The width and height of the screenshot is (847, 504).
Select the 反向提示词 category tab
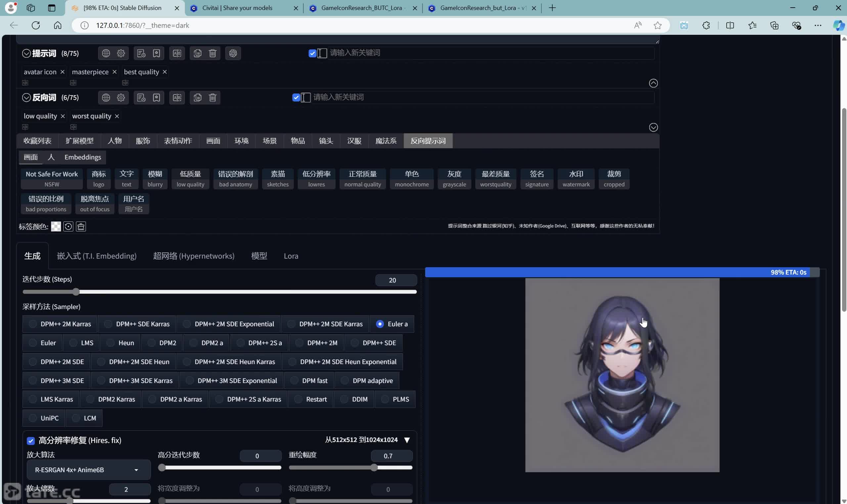pyautogui.click(x=428, y=141)
